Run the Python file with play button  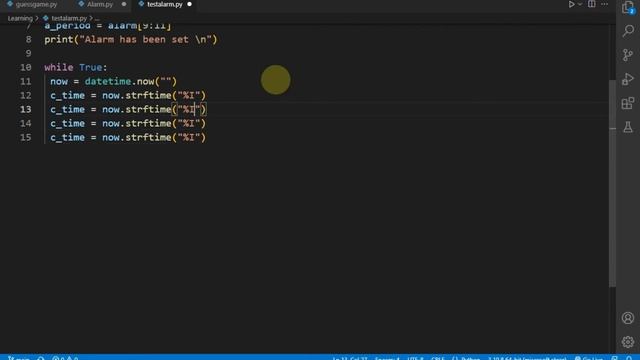571,4
